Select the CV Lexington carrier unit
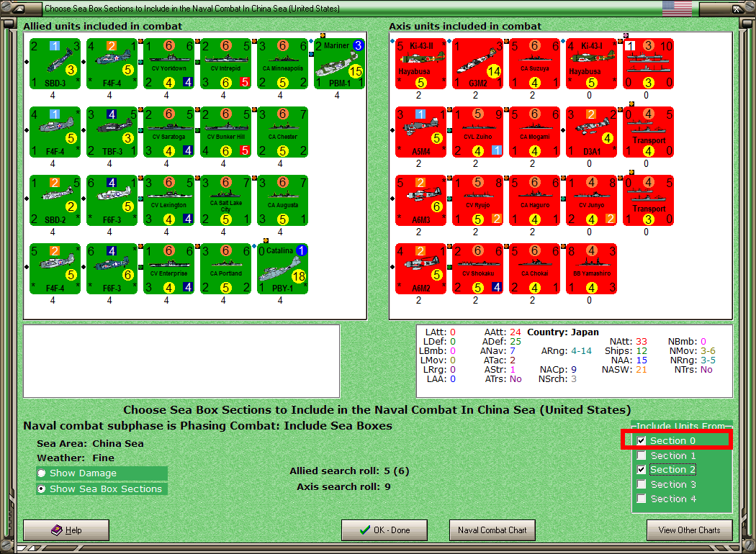756x554 pixels. coord(168,201)
